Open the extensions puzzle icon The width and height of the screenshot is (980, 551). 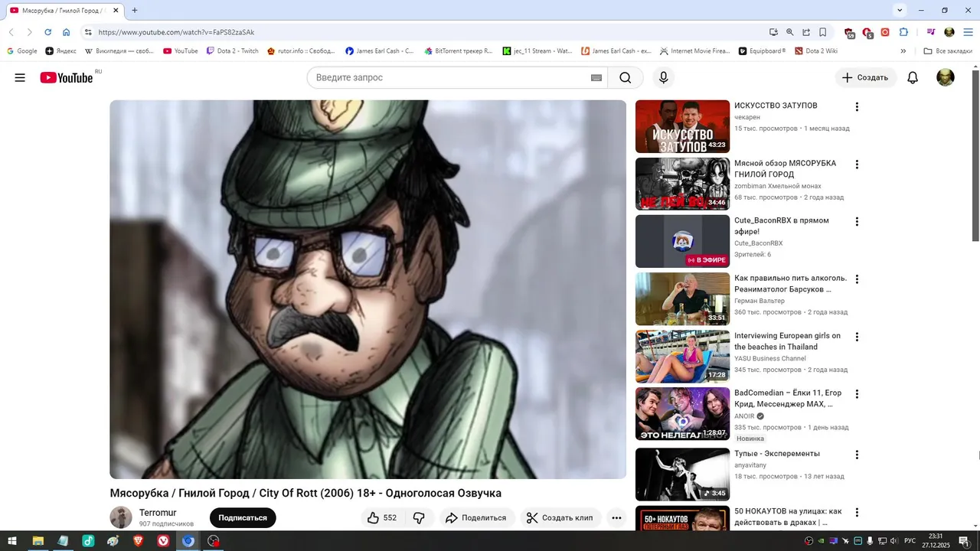tap(903, 32)
